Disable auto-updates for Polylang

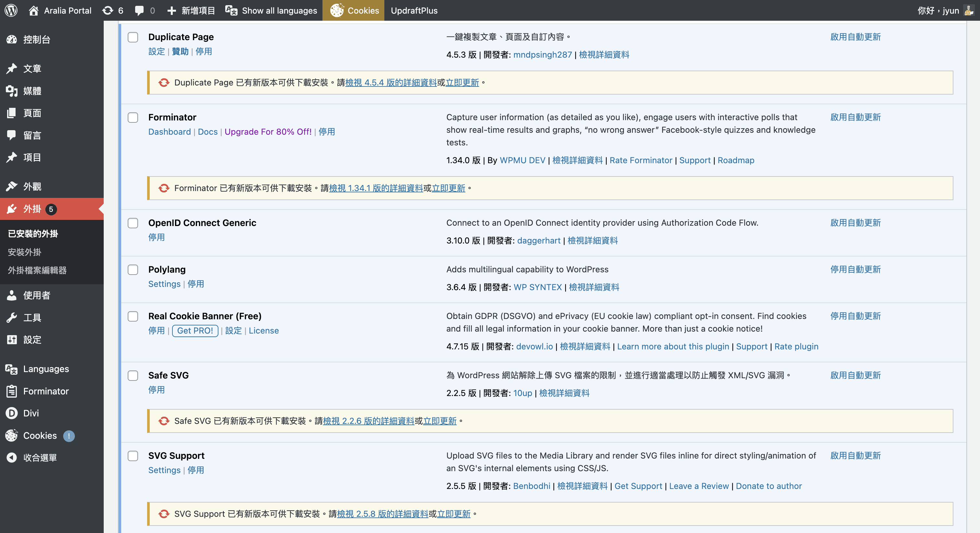coord(856,269)
